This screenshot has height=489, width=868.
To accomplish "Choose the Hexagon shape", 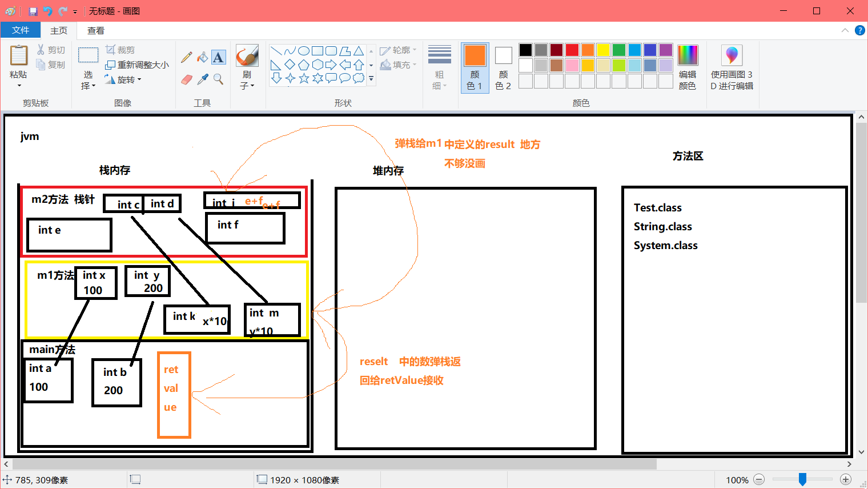I will click(x=318, y=65).
